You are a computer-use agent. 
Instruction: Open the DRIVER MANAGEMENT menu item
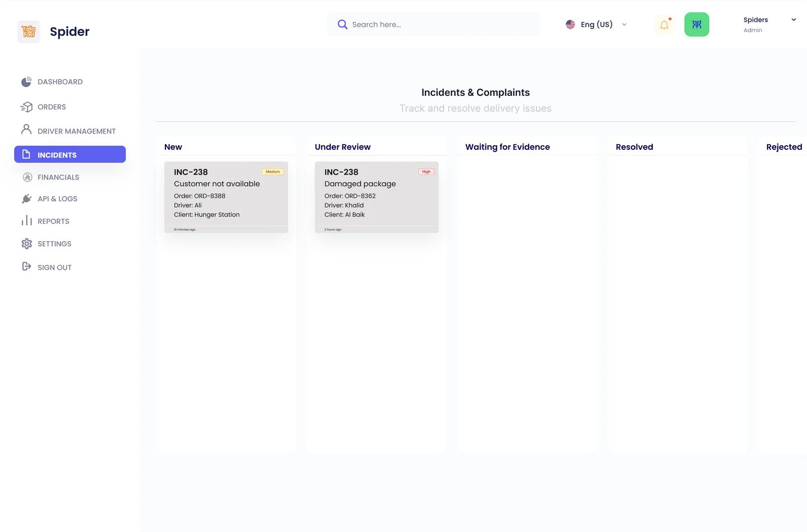click(77, 131)
